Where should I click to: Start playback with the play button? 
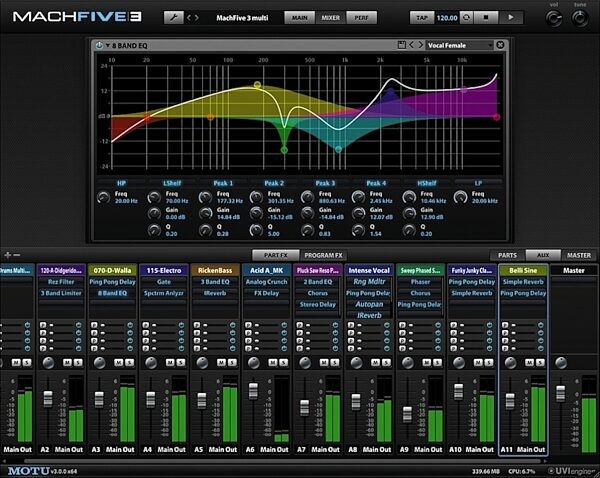(511, 18)
